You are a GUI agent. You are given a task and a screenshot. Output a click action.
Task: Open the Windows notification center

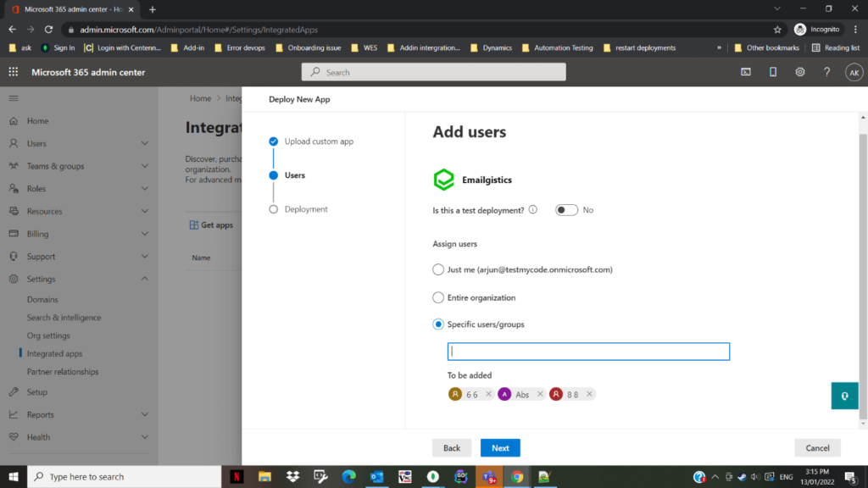851,476
